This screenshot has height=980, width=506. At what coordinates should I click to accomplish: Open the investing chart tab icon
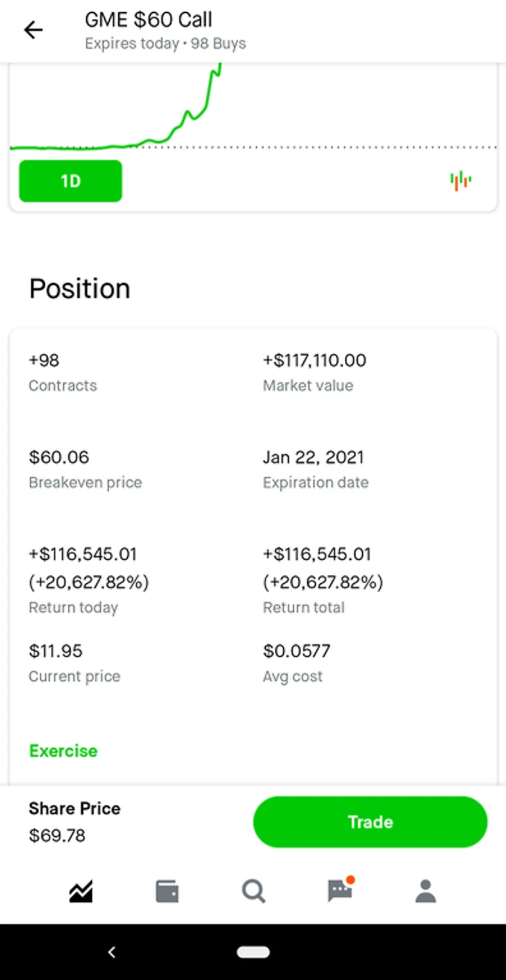(81, 891)
